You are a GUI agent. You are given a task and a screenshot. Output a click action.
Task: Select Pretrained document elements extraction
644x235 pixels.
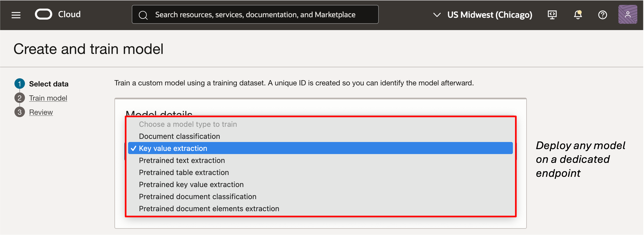point(209,208)
